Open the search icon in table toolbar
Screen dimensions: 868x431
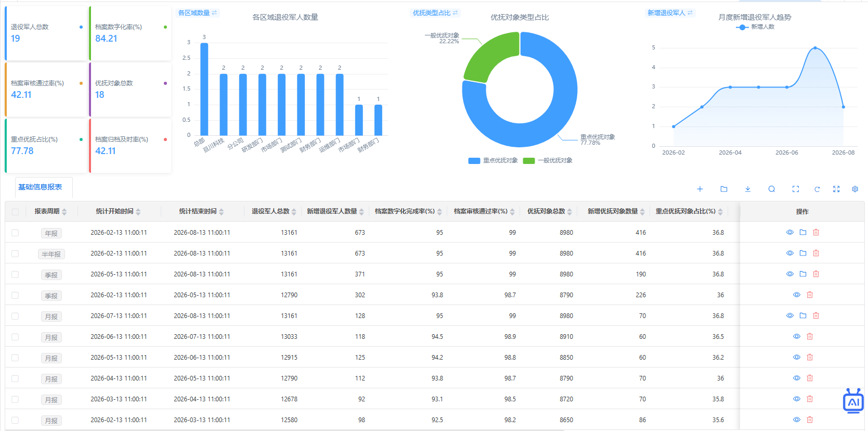(x=772, y=189)
